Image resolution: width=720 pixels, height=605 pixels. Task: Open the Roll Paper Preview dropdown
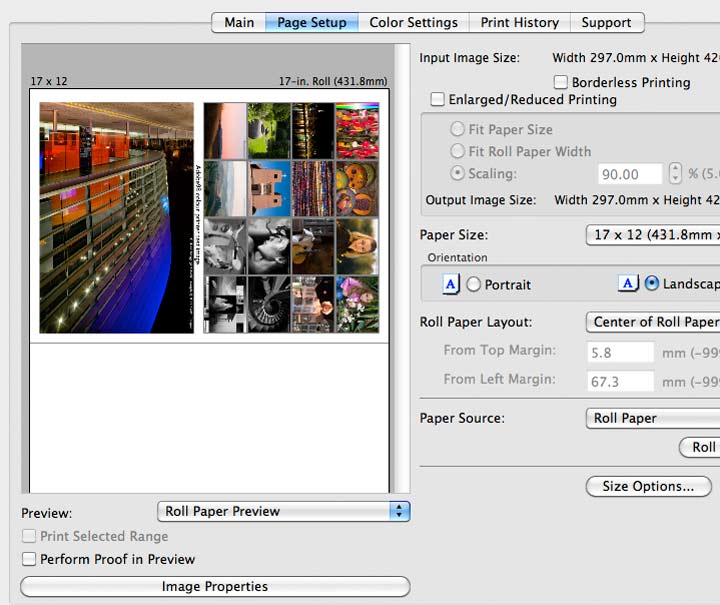pos(283,511)
